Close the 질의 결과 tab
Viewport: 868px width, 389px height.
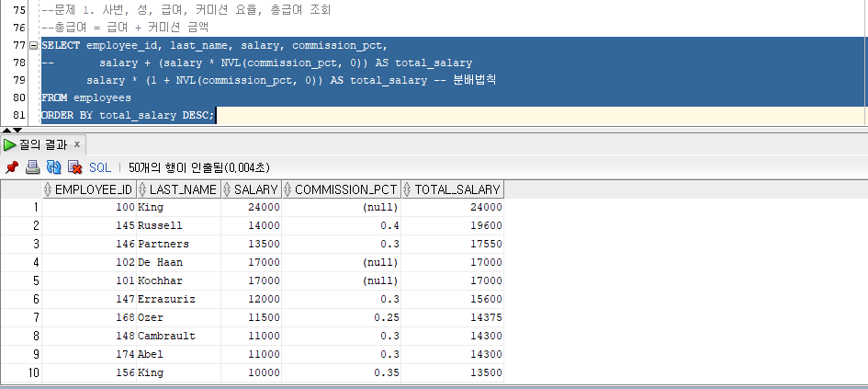click(x=77, y=144)
